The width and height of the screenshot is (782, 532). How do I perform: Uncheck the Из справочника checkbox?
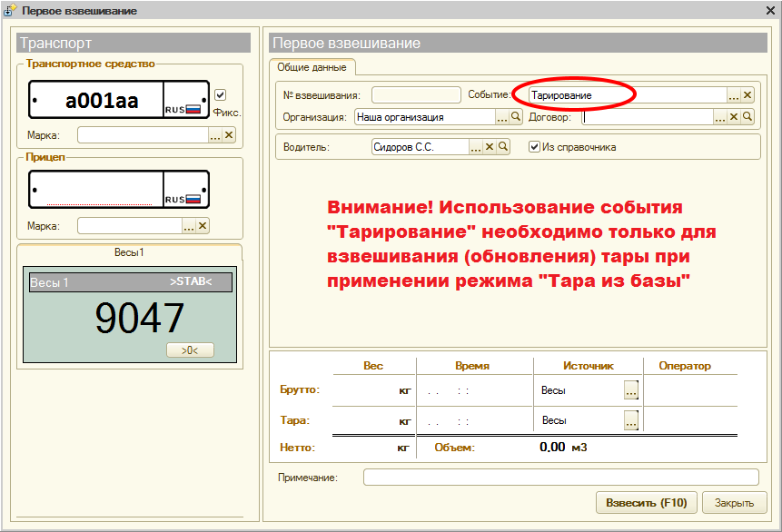(534, 147)
